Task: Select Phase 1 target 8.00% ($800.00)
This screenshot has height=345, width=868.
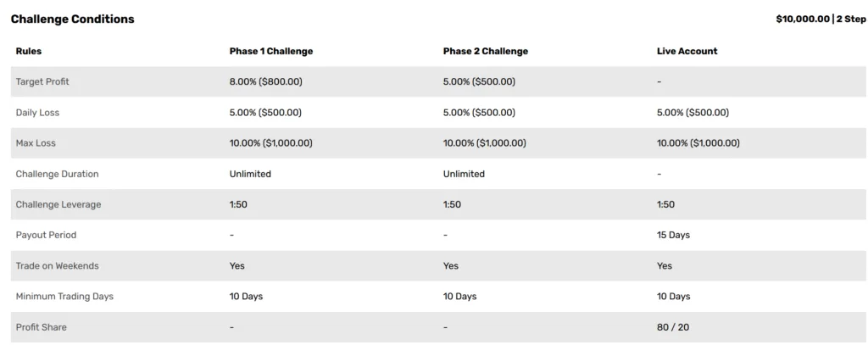Action: [266, 81]
